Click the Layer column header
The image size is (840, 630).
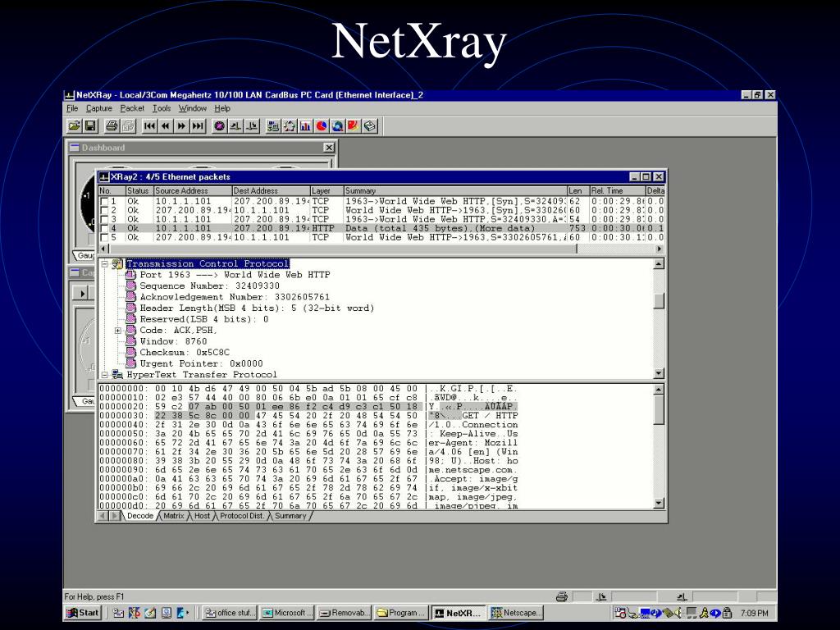point(326,190)
